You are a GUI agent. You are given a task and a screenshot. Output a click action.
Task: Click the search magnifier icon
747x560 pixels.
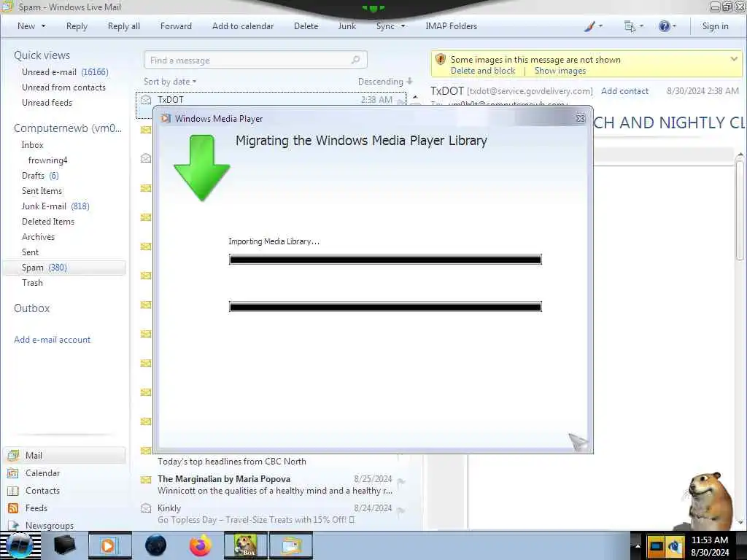(355, 60)
